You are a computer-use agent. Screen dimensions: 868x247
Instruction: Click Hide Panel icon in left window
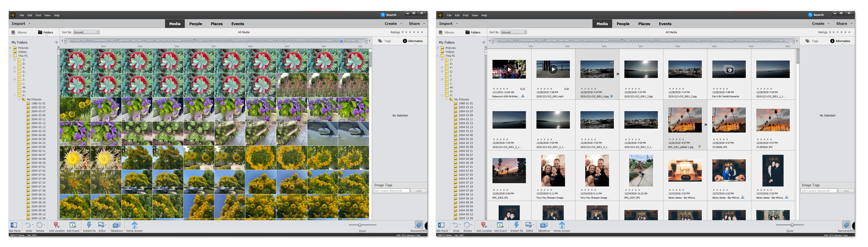tap(14, 225)
